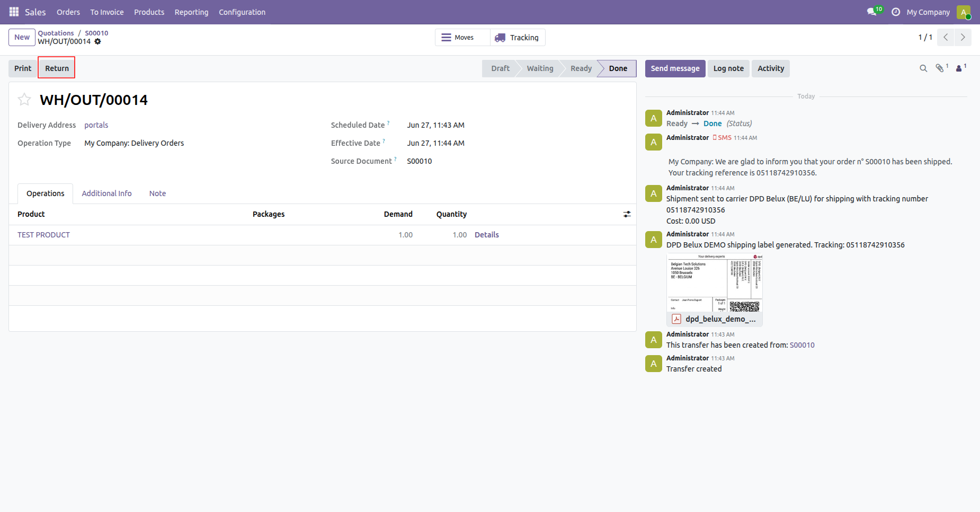Preview the DPD shipping label thumbnail
The width and height of the screenshot is (980, 512).
click(714, 283)
